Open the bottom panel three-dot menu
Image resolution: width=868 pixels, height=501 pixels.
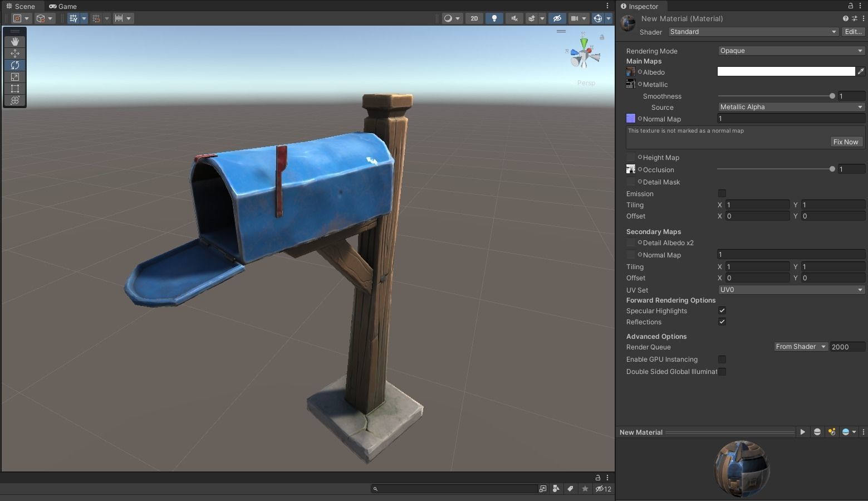point(607,478)
